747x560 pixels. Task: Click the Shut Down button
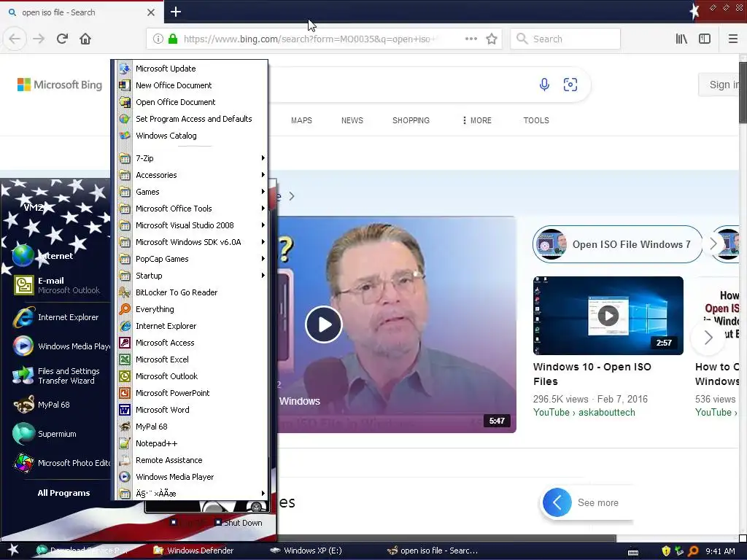(239, 522)
